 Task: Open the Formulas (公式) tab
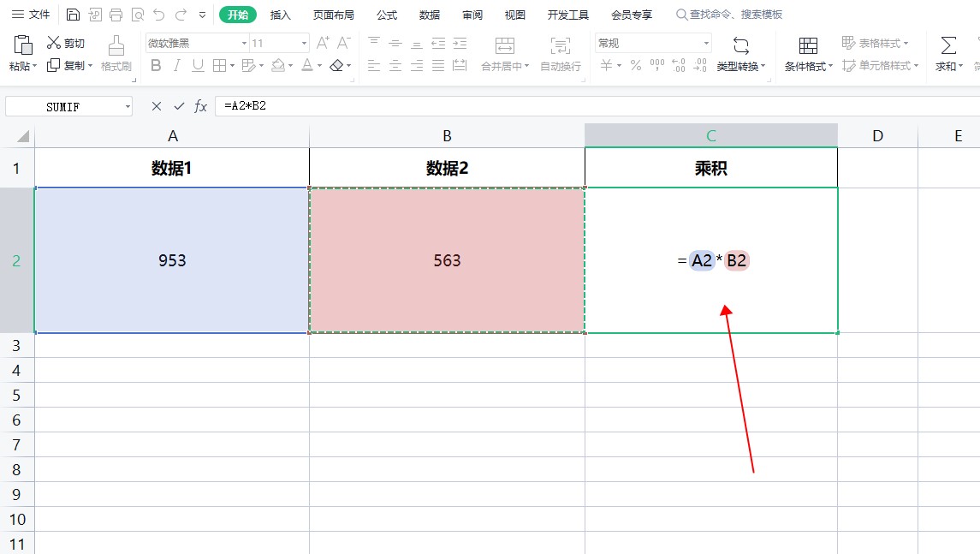pyautogui.click(x=387, y=15)
